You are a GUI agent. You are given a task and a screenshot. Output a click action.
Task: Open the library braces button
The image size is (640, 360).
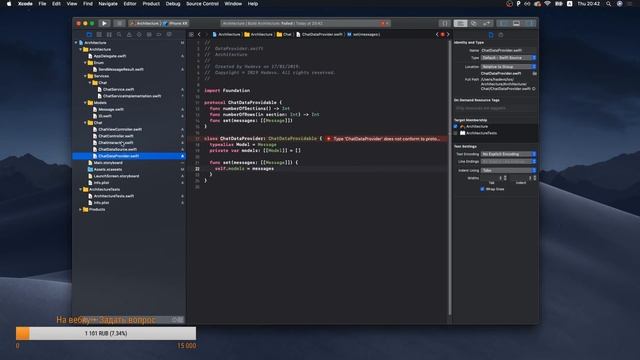pos(445,23)
